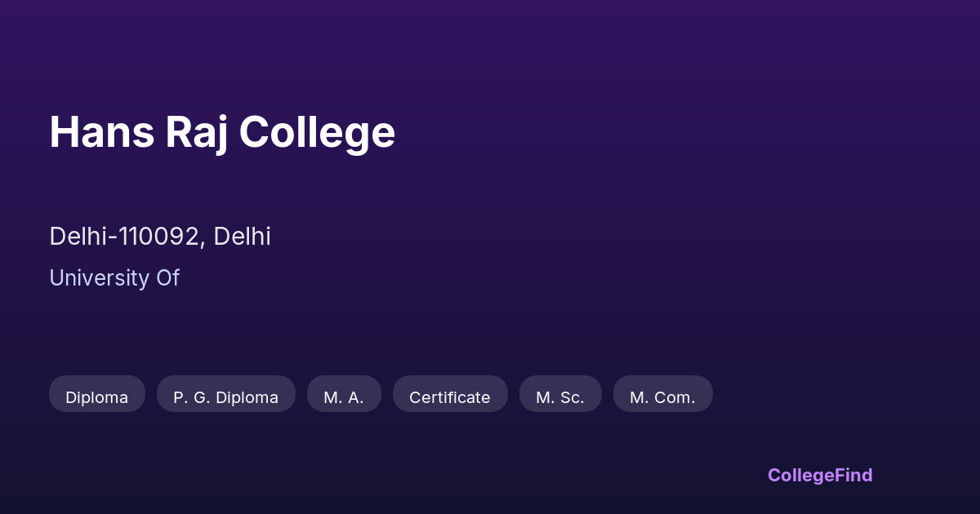Screen dimensions: 980x514
Task: Select the M. Sc. tag
Action: coord(560,397)
